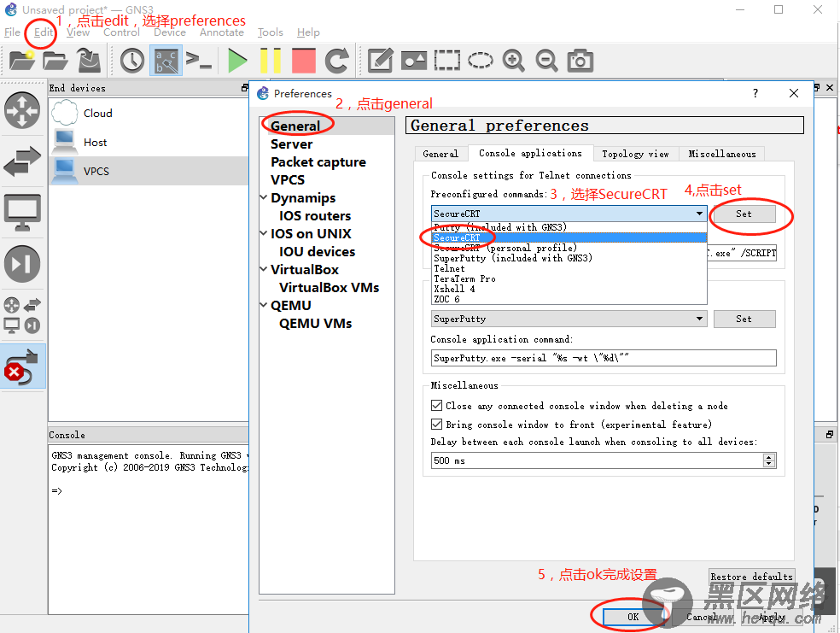This screenshot has width=840, height=633.
Task: Select Cloud in End devices list
Action: tap(149, 113)
